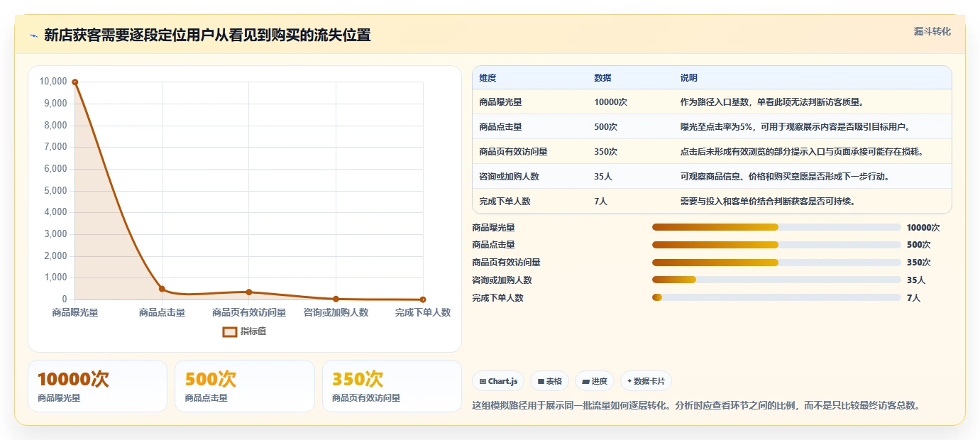Click the chart data point at 完成下单人数

pyautogui.click(x=423, y=299)
